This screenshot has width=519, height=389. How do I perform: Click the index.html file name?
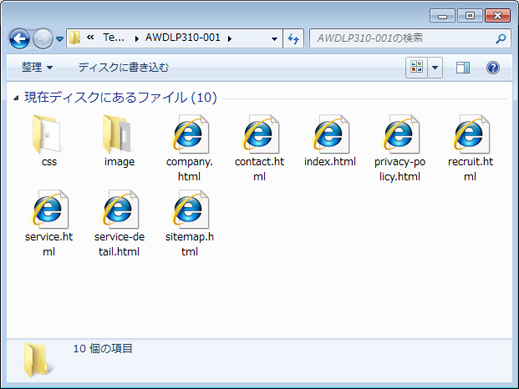click(330, 162)
